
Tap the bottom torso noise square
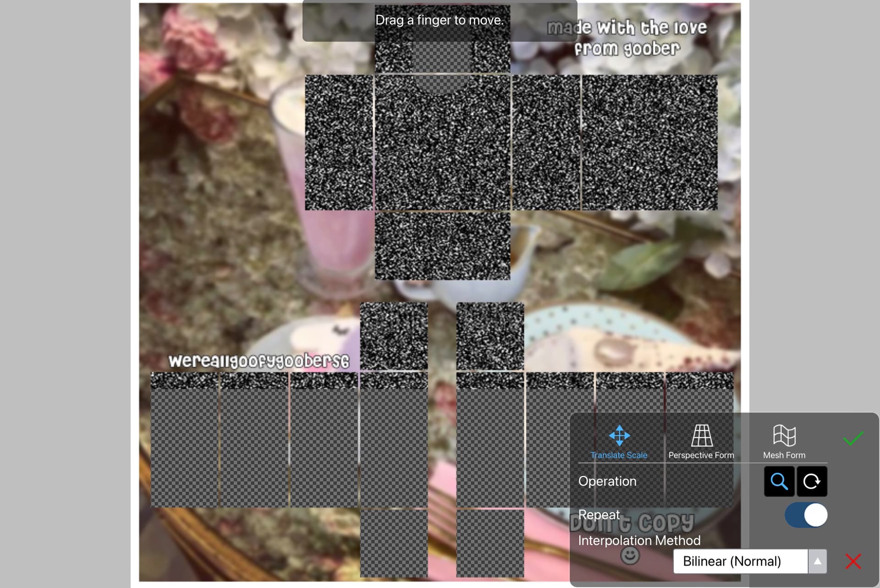click(x=442, y=246)
